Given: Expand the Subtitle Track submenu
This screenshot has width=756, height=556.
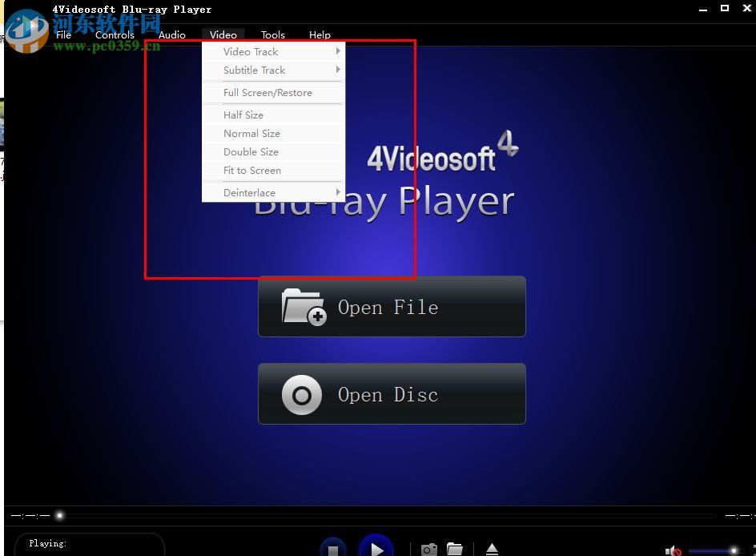Looking at the screenshot, I should [253, 70].
